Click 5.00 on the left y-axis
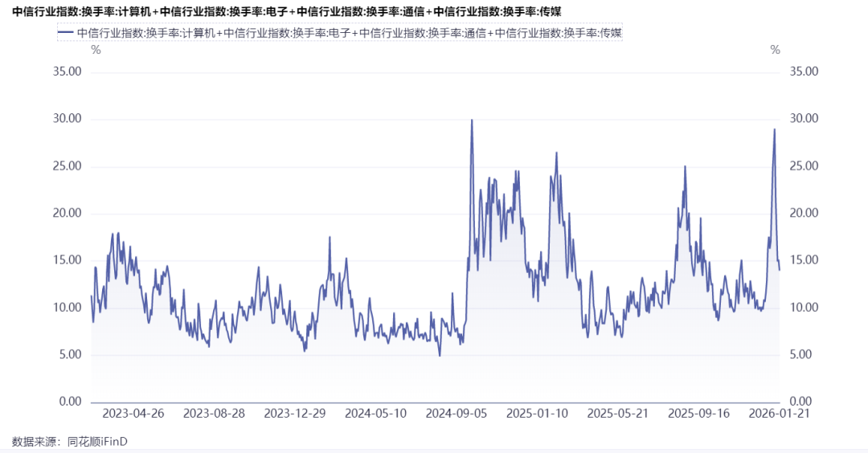 [x=70, y=354]
